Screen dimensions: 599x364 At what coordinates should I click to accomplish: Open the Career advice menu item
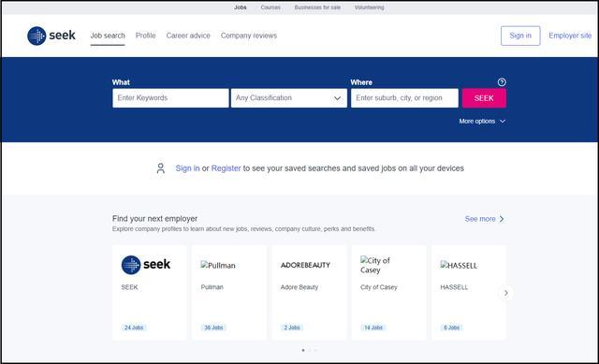(x=188, y=36)
